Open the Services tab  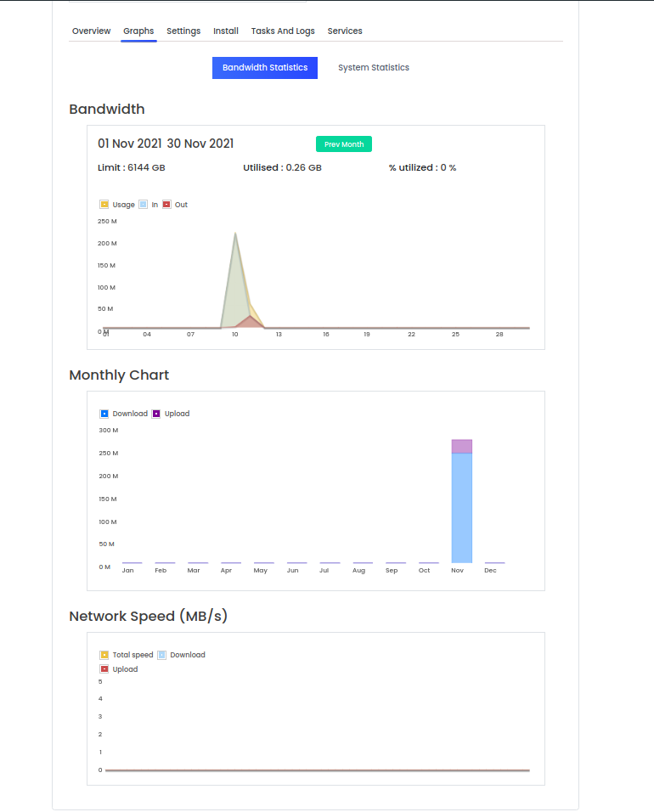(345, 31)
